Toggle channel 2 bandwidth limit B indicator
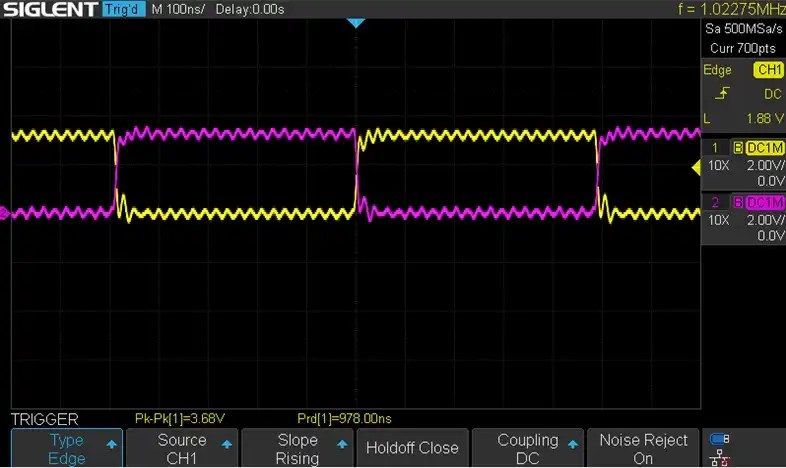 (738, 203)
